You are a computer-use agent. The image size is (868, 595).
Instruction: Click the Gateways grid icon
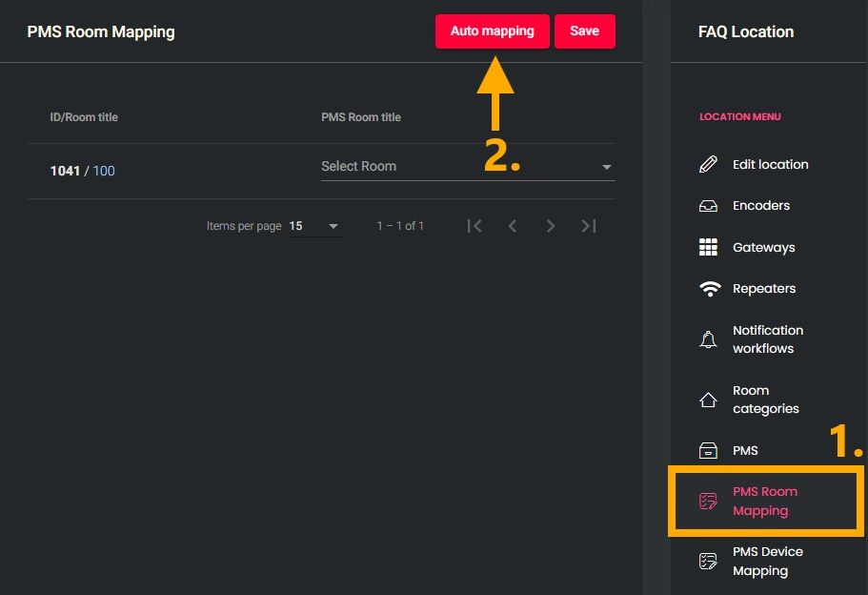(708, 247)
